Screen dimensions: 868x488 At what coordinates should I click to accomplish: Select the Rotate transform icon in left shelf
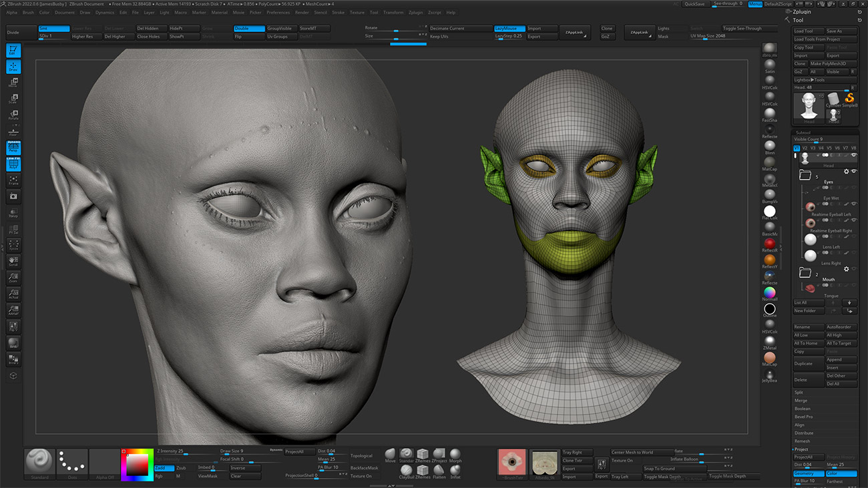[x=13, y=115]
